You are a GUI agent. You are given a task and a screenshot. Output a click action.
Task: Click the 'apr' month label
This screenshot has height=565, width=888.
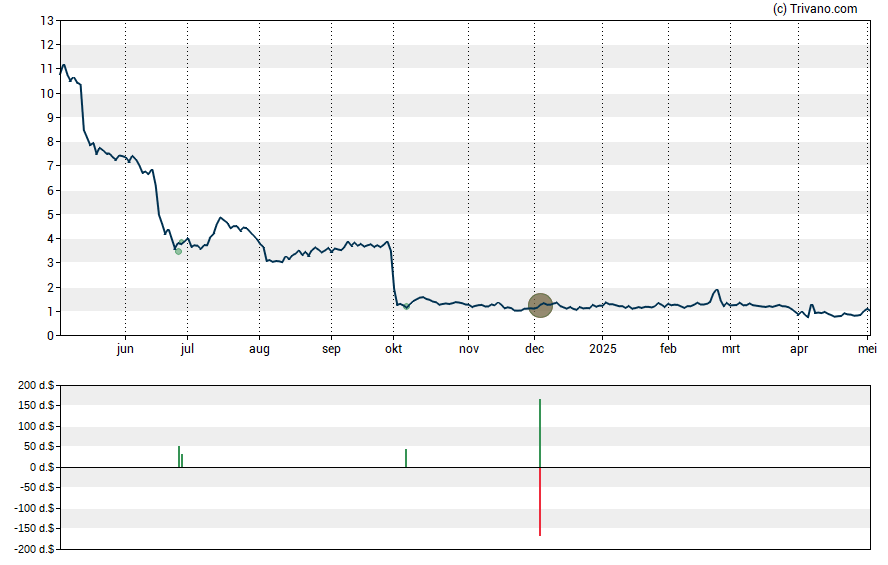[x=799, y=349]
